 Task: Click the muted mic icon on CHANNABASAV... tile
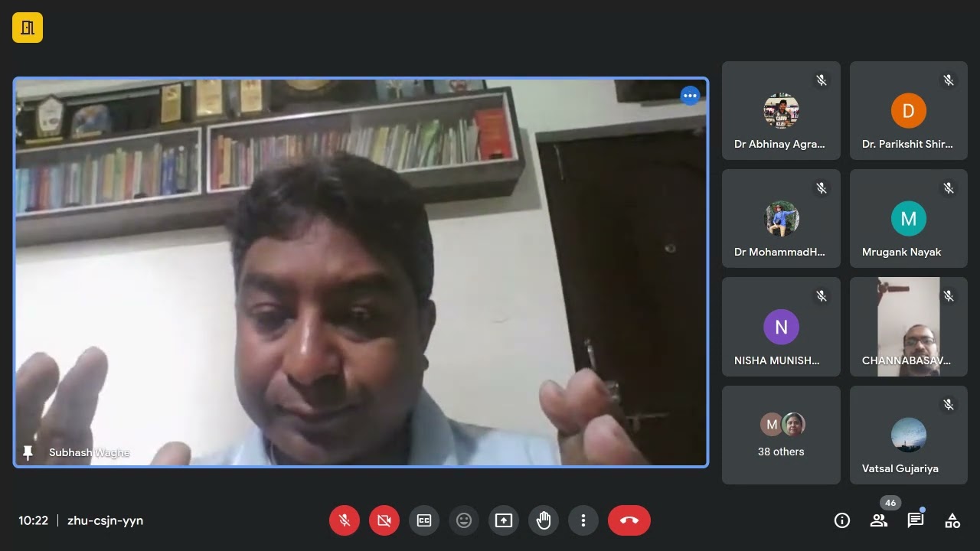click(x=949, y=295)
